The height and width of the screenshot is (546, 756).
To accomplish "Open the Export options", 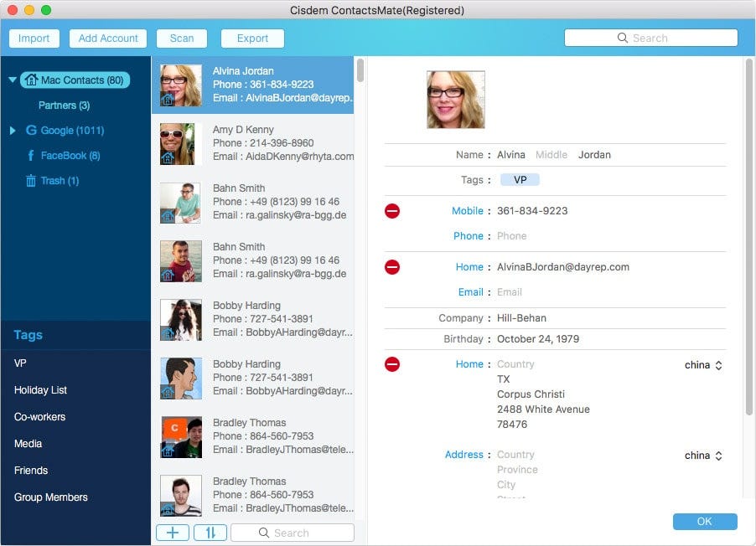I will tap(252, 38).
